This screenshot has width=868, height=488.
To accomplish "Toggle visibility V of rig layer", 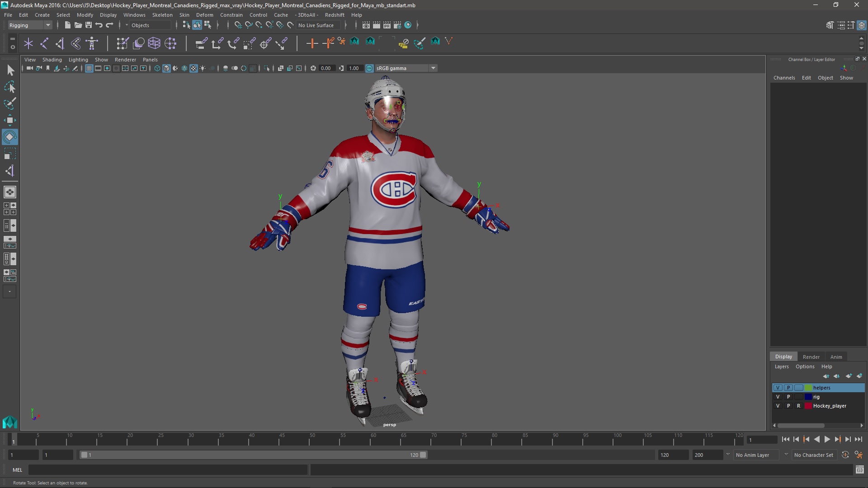I will (x=778, y=397).
